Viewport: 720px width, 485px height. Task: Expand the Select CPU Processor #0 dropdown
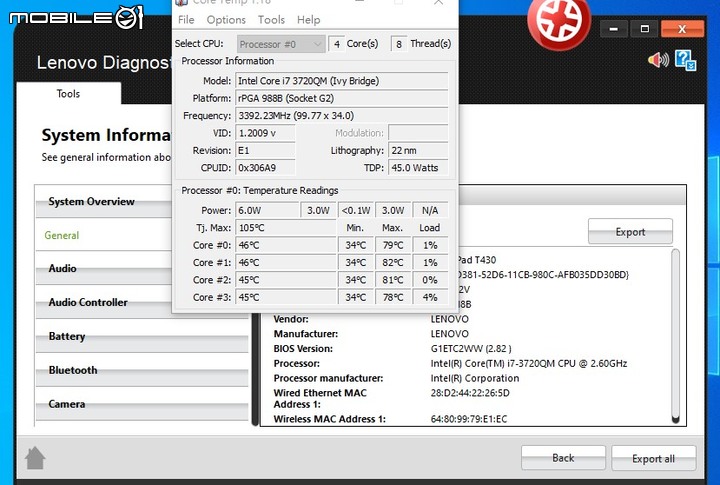pos(281,44)
